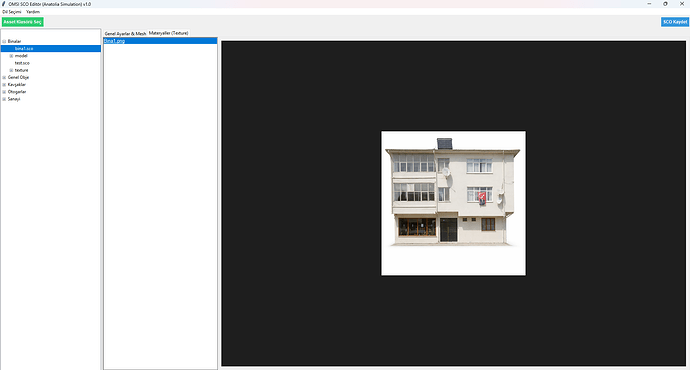Collapse the Binalar tree node

(x=4, y=41)
